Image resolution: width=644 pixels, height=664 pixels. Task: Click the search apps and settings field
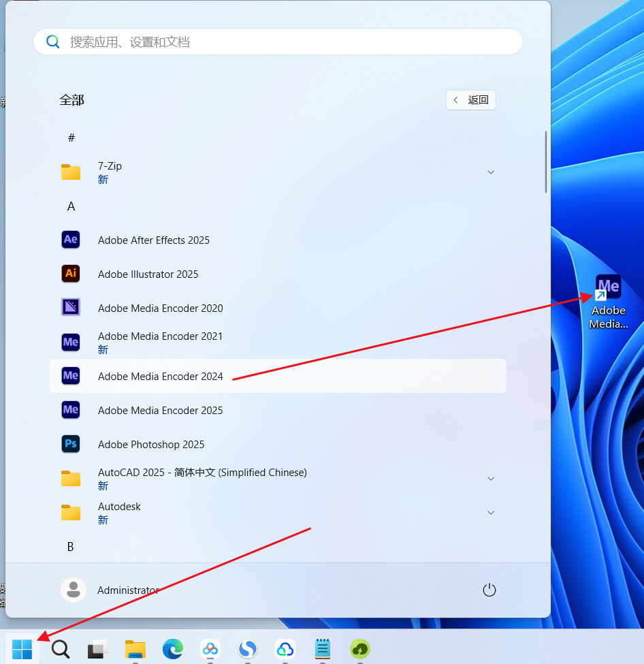coord(278,42)
